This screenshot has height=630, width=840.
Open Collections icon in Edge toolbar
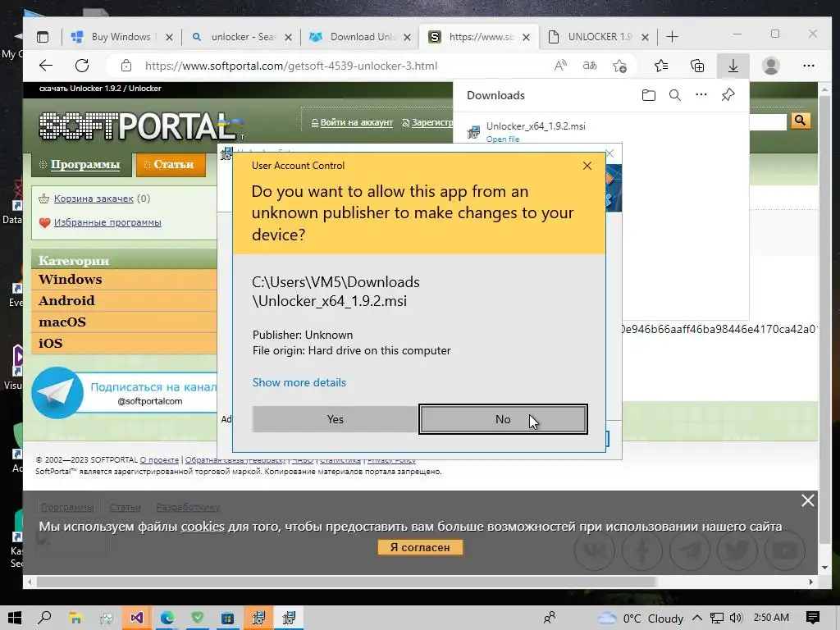[x=697, y=66]
